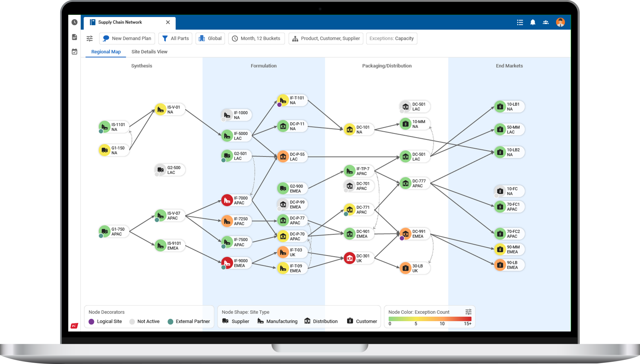Open the user profile avatar
Image resolution: width=640 pixels, height=364 pixels.
pos(560,22)
